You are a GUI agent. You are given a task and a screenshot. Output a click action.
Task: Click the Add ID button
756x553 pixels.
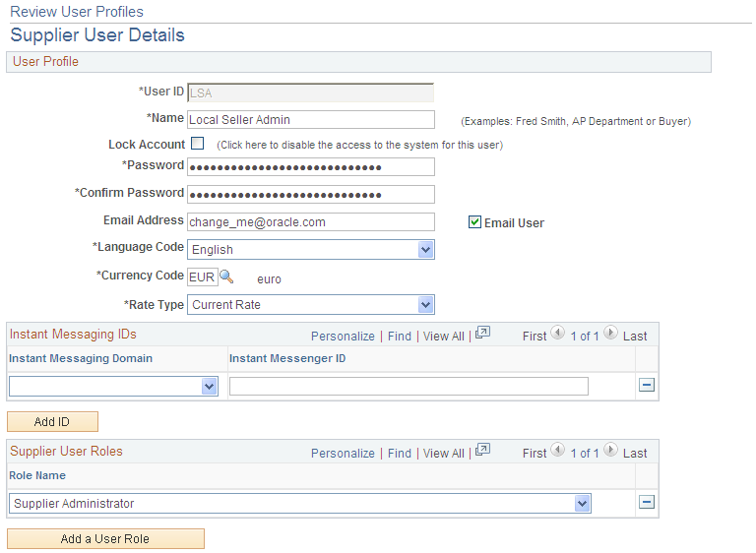(52, 422)
